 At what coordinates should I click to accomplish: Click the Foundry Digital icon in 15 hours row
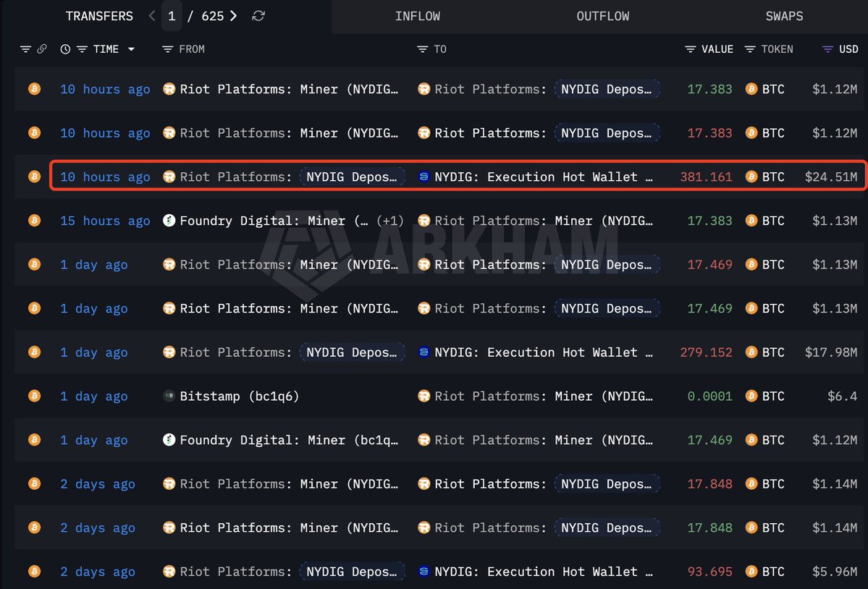coord(169,220)
